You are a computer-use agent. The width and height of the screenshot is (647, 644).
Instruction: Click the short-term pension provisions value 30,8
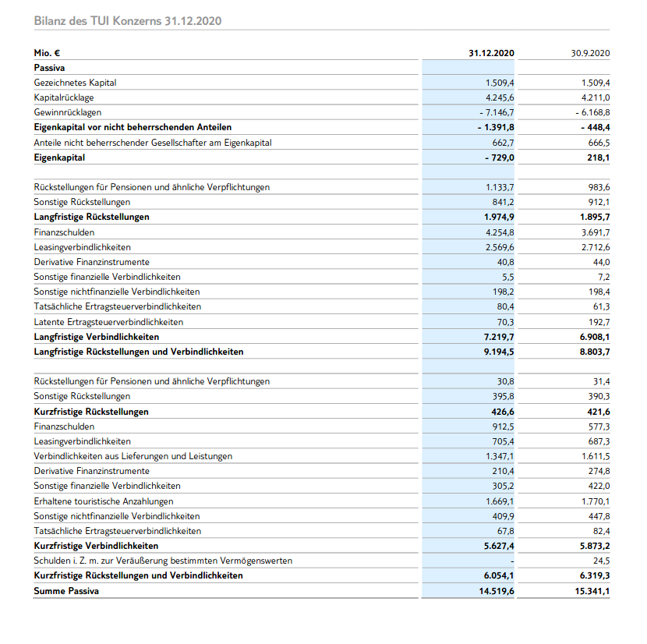(x=505, y=381)
